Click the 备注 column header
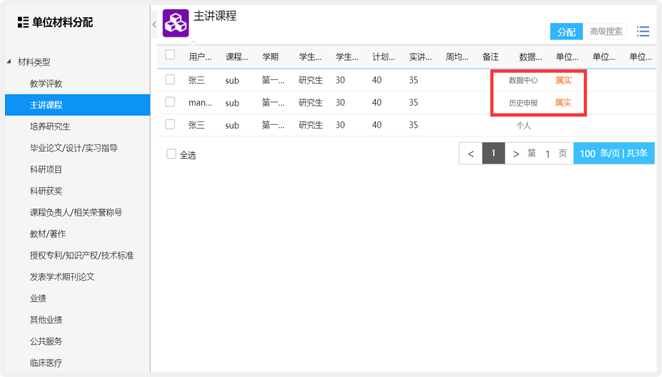Image resolution: width=662 pixels, height=377 pixels. pos(491,57)
